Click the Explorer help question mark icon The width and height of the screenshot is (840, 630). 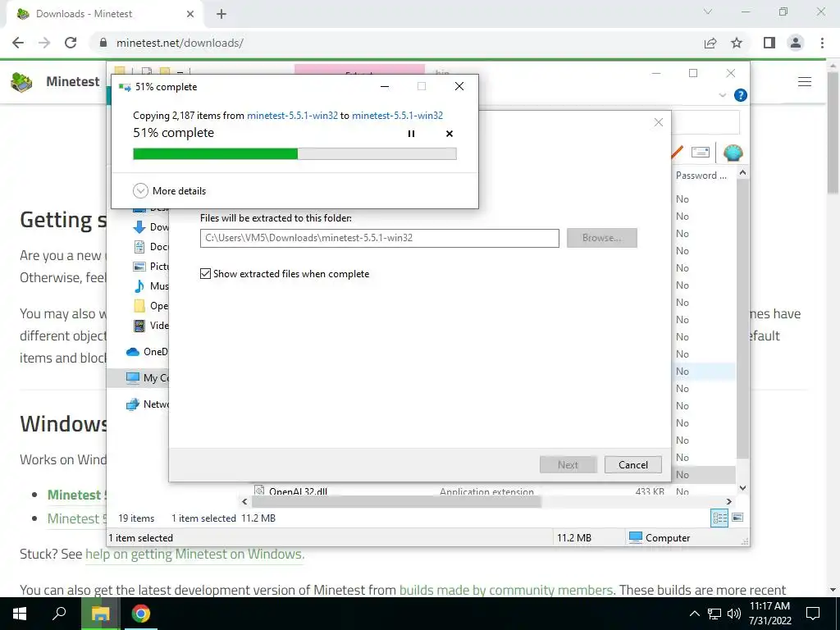click(741, 95)
